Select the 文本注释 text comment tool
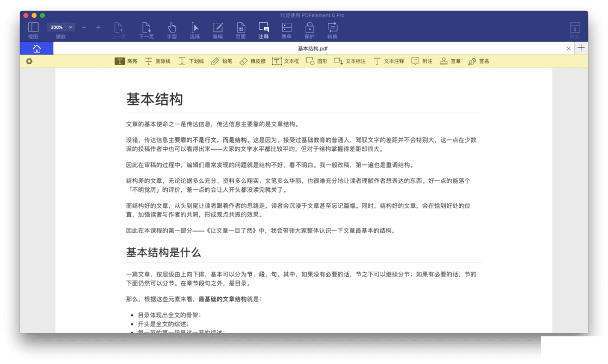The image size is (608, 364). point(389,61)
